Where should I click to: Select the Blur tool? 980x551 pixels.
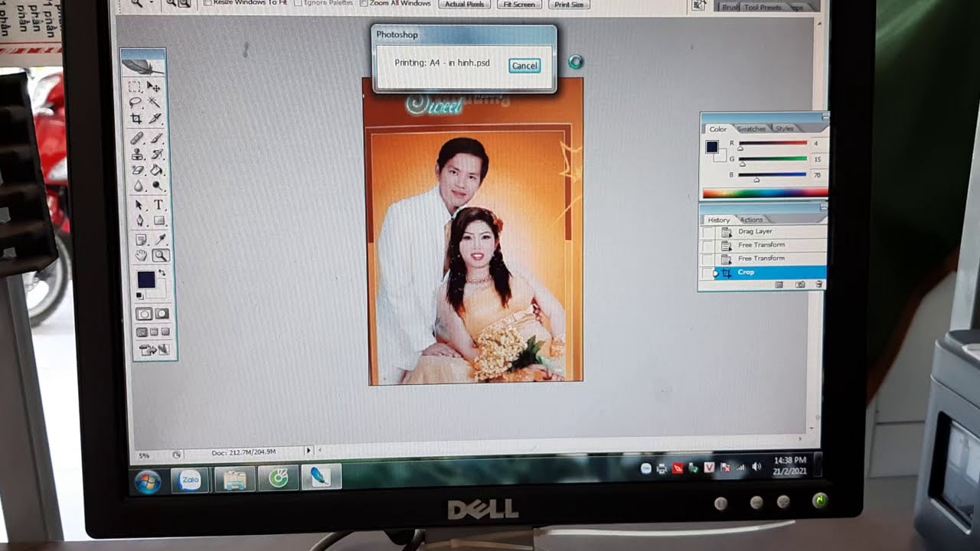click(x=137, y=185)
